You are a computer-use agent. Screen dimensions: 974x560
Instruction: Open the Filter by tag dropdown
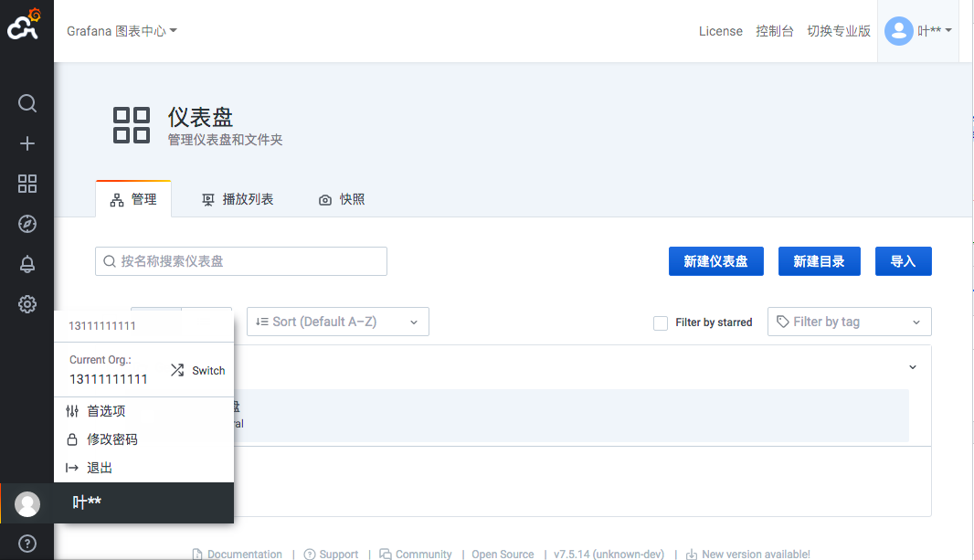coord(849,322)
